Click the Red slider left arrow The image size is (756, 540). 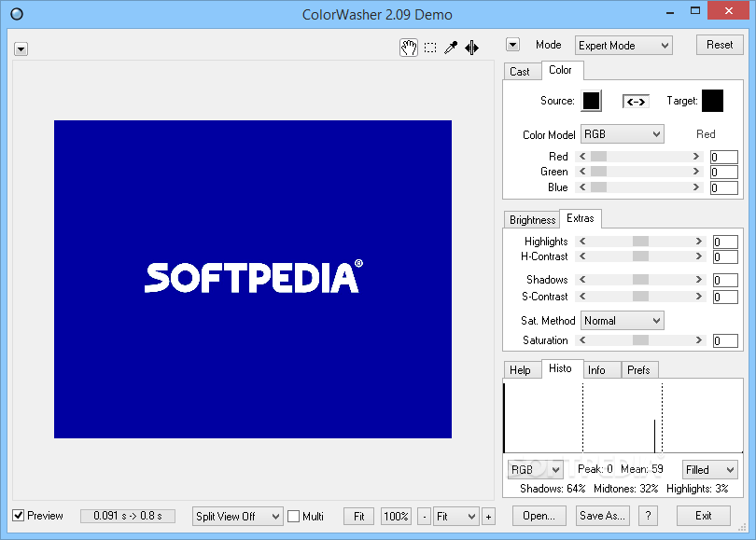point(582,157)
